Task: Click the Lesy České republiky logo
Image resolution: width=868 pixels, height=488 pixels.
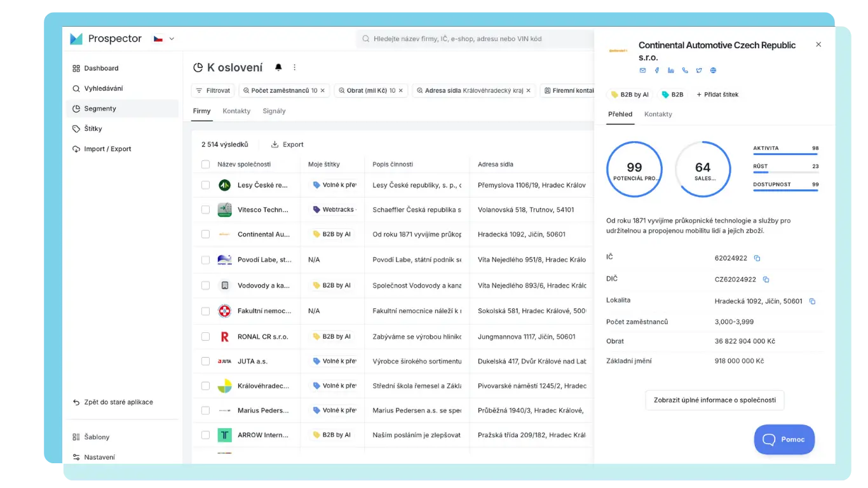Action: 224,185
